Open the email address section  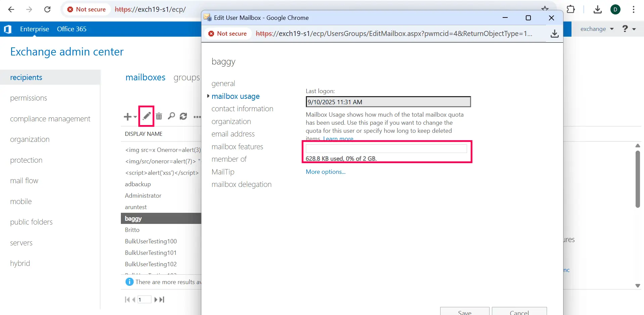(x=233, y=134)
